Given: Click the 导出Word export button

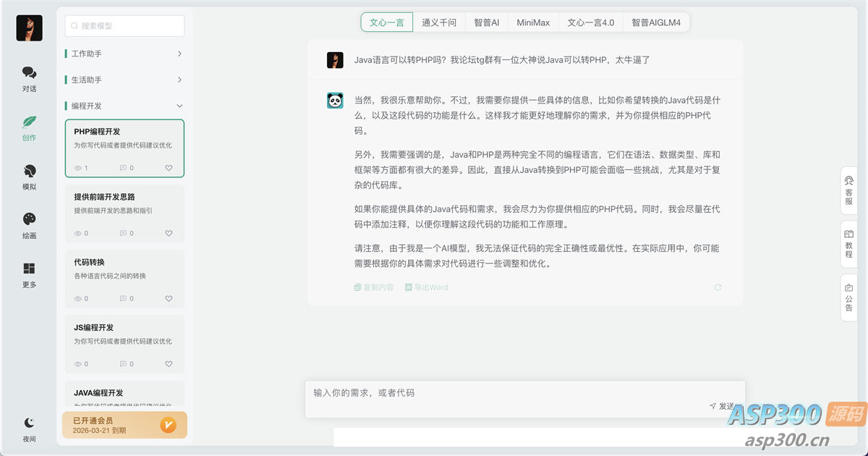Looking at the screenshot, I should 426,287.
